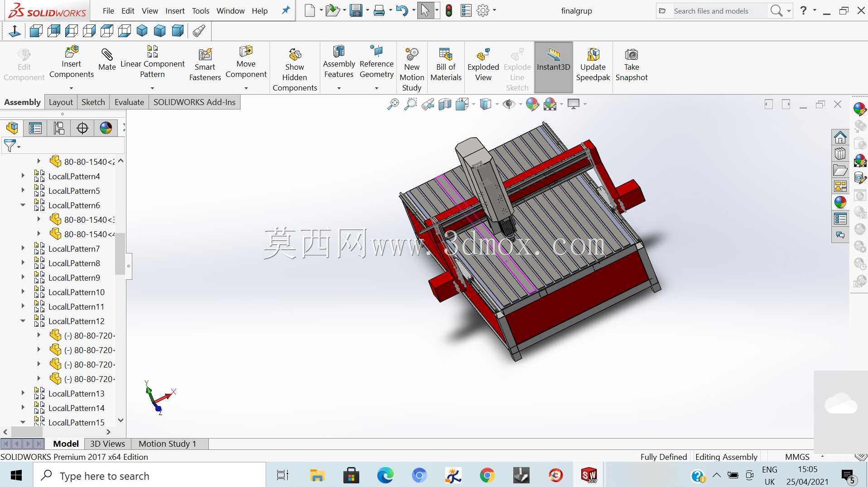Open the Windows Start menu
The height and width of the screenshot is (487, 868).
16,476
